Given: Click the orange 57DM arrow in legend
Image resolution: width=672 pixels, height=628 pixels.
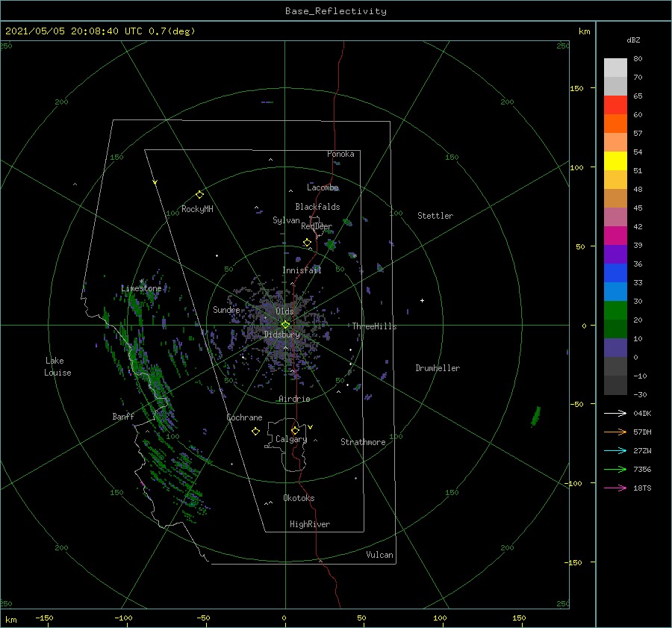Looking at the screenshot, I should 615,432.
